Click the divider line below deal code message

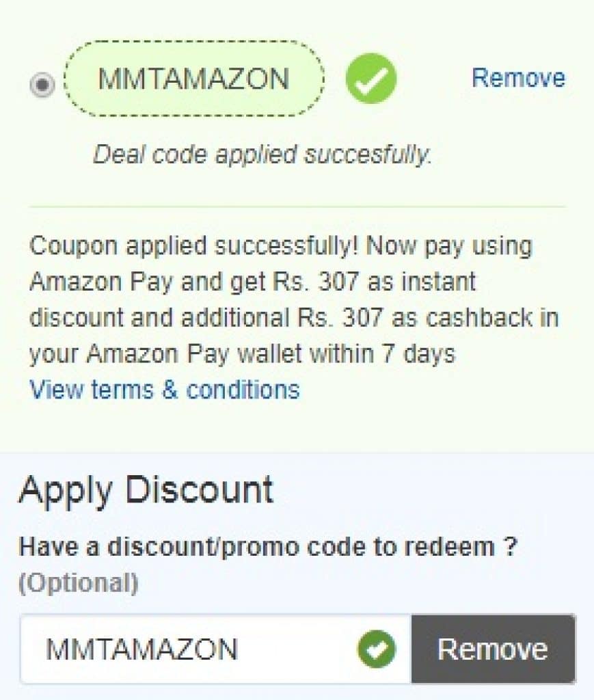tap(297, 206)
